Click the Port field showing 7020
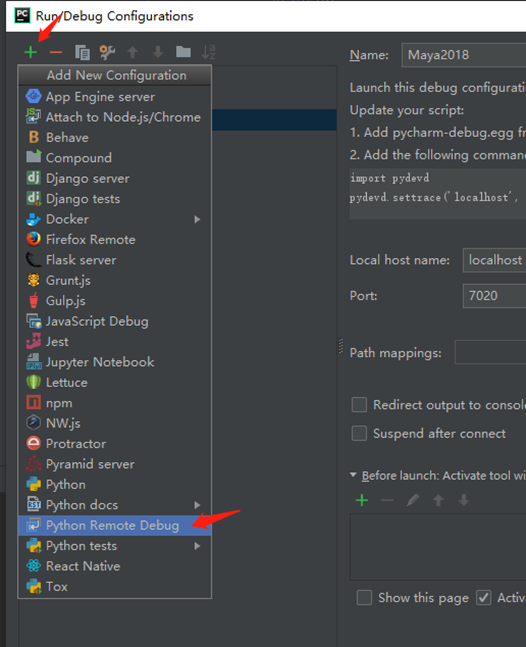This screenshot has width=526, height=647. [494, 296]
